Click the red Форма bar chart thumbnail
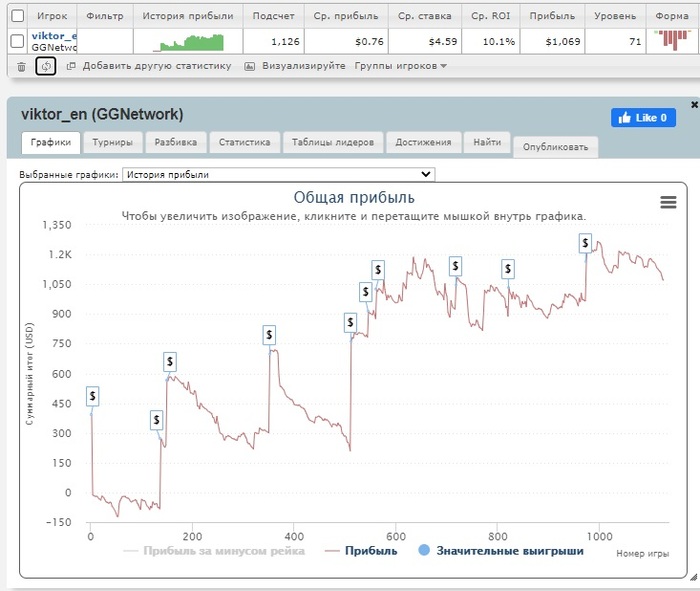The image size is (700, 591). coord(672,40)
